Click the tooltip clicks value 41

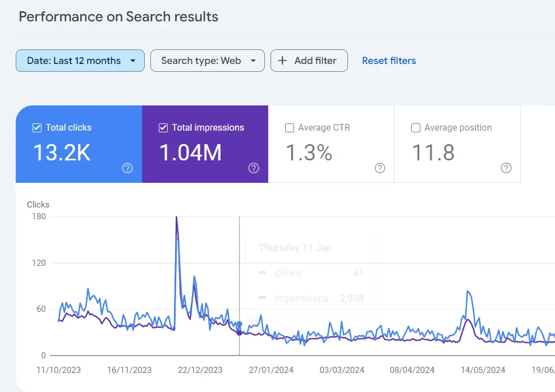[359, 273]
